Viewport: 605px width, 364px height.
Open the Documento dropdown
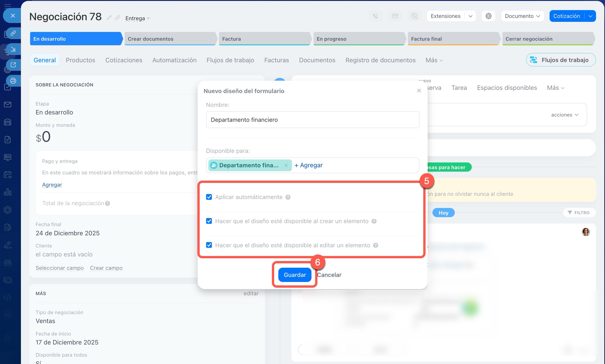pyautogui.click(x=522, y=16)
